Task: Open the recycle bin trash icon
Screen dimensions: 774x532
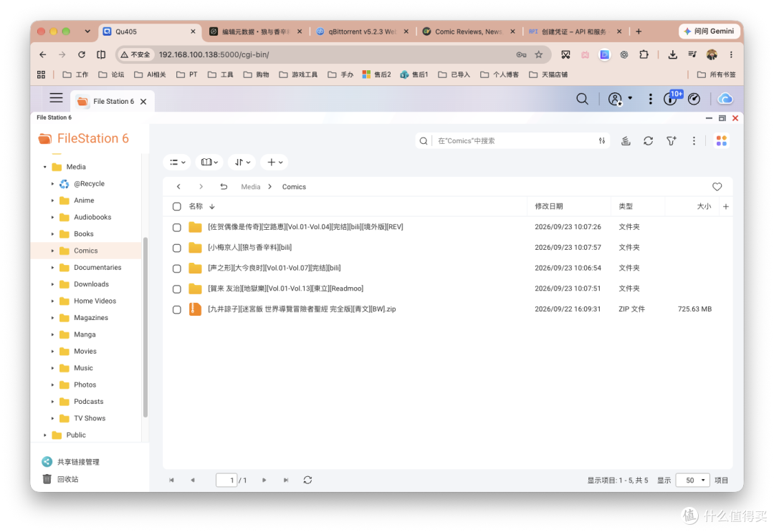Action: point(47,479)
